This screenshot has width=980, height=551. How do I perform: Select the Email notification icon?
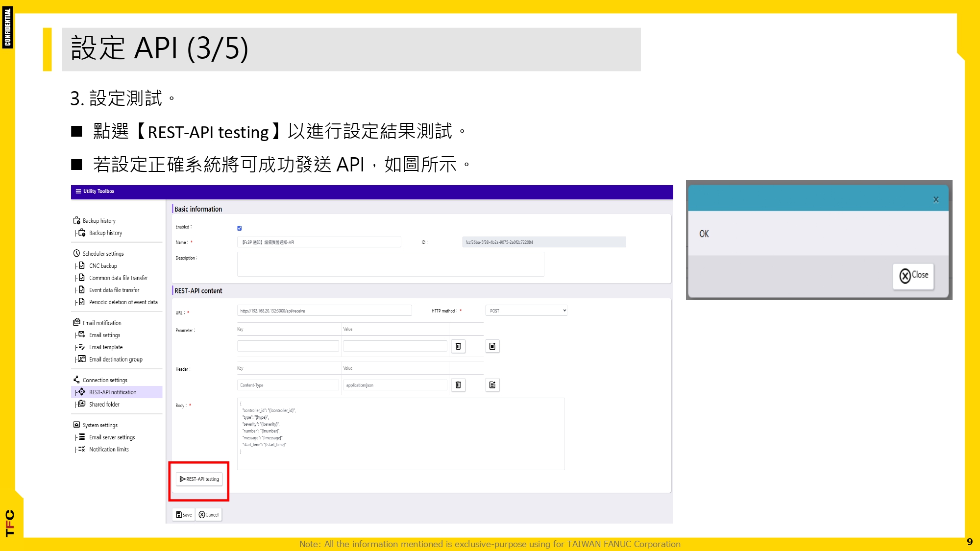77,322
